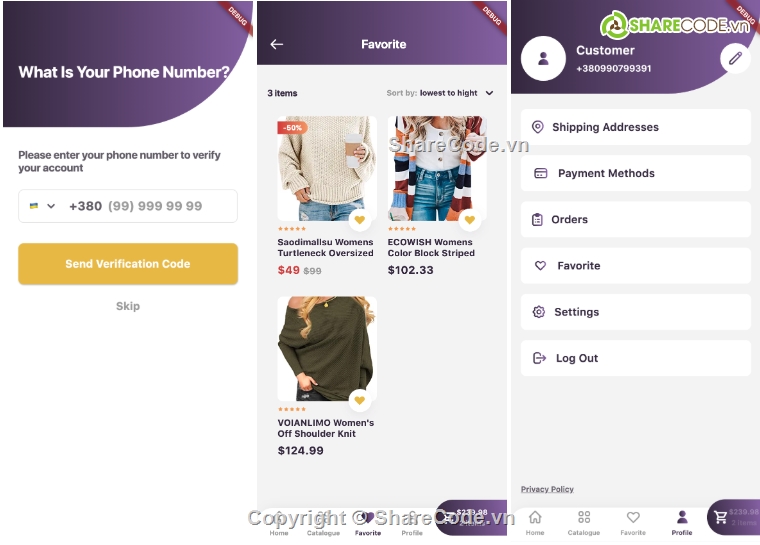Select the Profile tab person icon
The height and width of the screenshot is (545, 760).
pyautogui.click(x=681, y=523)
